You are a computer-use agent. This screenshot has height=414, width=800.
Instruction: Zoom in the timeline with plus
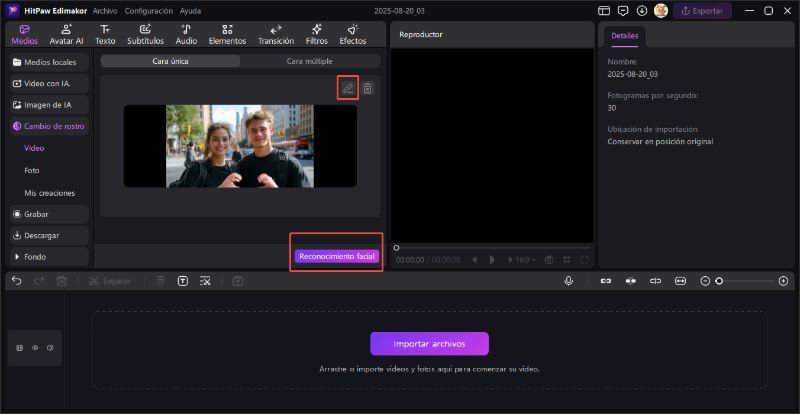point(784,281)
